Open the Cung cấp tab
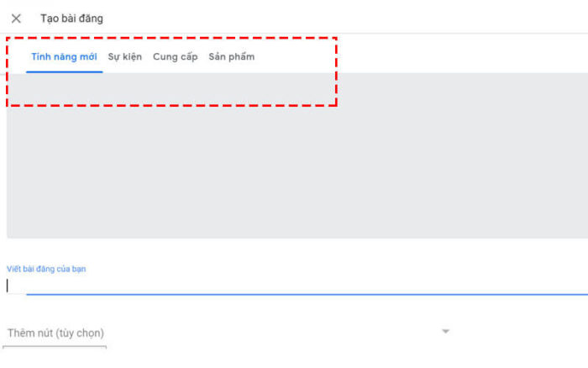 click(175, 56)
